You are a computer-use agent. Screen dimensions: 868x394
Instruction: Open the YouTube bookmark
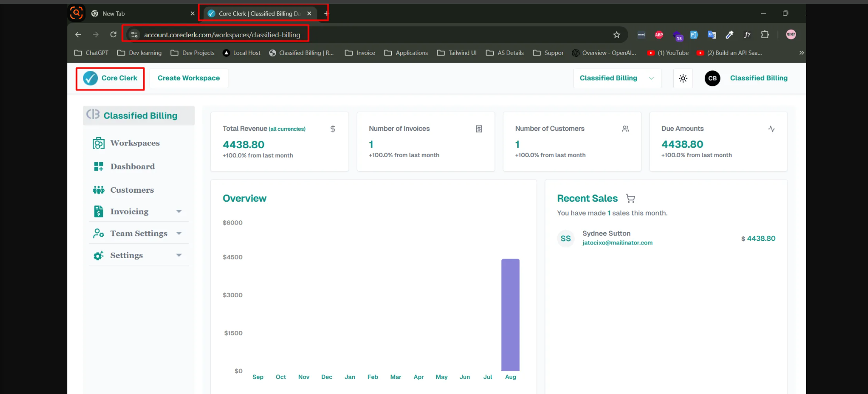pyautogui.click(x=668, y=53)
